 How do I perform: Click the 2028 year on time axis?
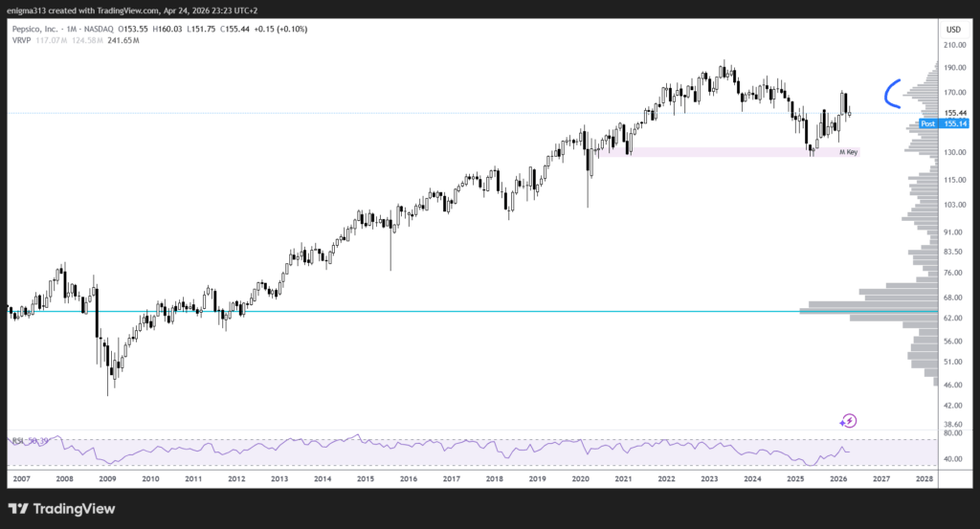pyautogui.click(x=924, y=479)
